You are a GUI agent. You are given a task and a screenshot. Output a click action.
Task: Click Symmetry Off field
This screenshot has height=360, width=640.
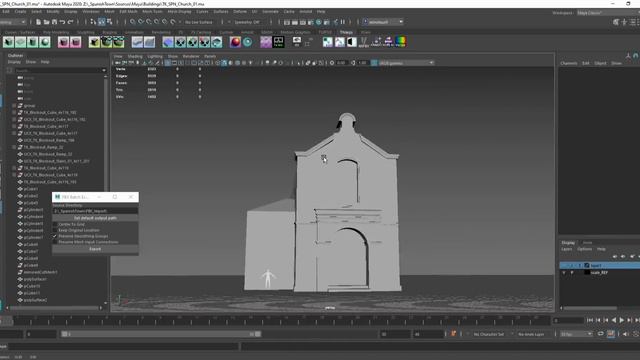tap(247, 22)
